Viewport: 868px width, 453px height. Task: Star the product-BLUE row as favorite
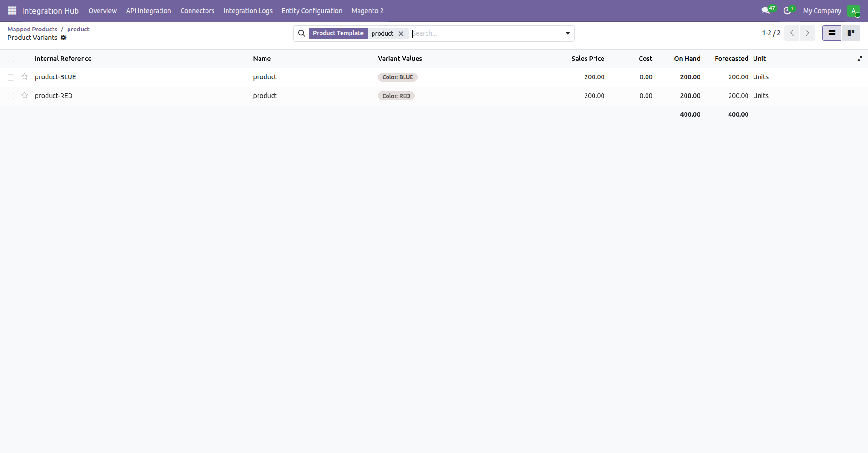click(x=25, y=77)
